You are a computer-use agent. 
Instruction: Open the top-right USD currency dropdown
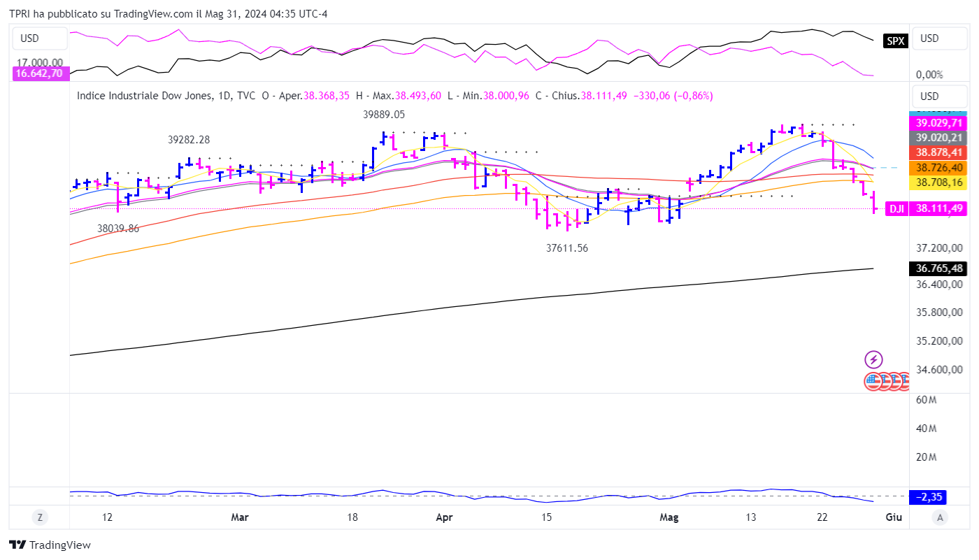(x=938, y=38)
